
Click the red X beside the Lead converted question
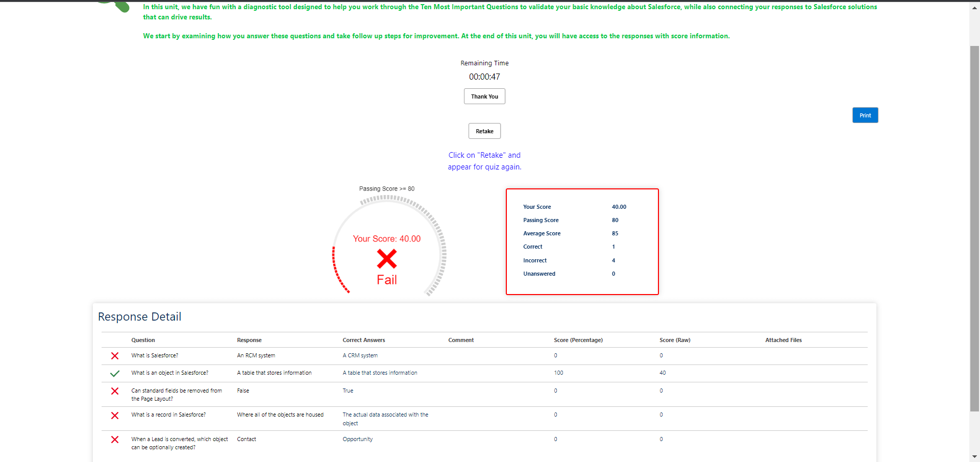tap(115, 440)
